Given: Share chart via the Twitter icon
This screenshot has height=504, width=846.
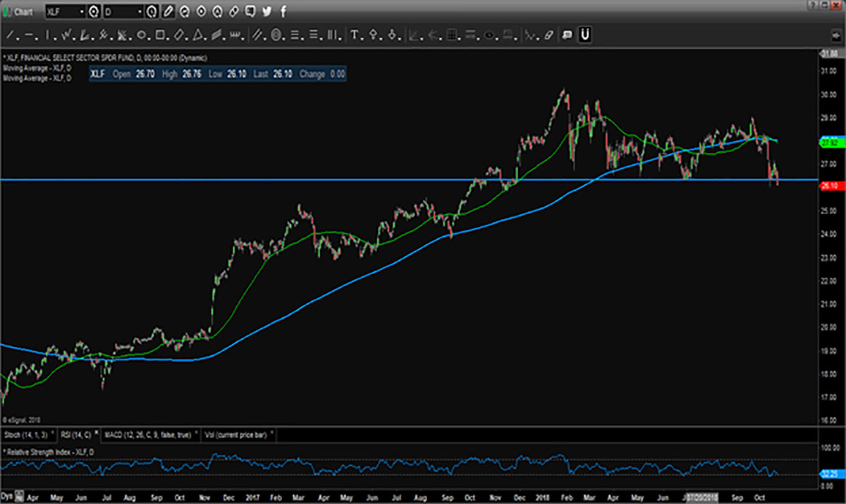Looking at the screenshot, I should click(268, 11).
